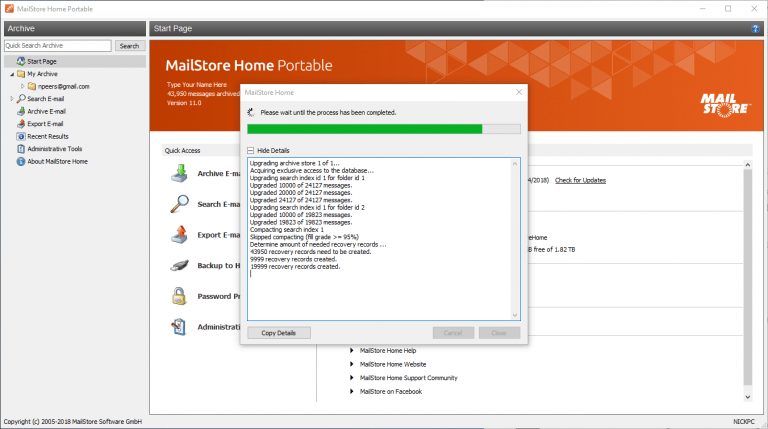The height and width of the screenshot is (429, 768).
Task: Click the Archive panel header
Action: (75, 28)
